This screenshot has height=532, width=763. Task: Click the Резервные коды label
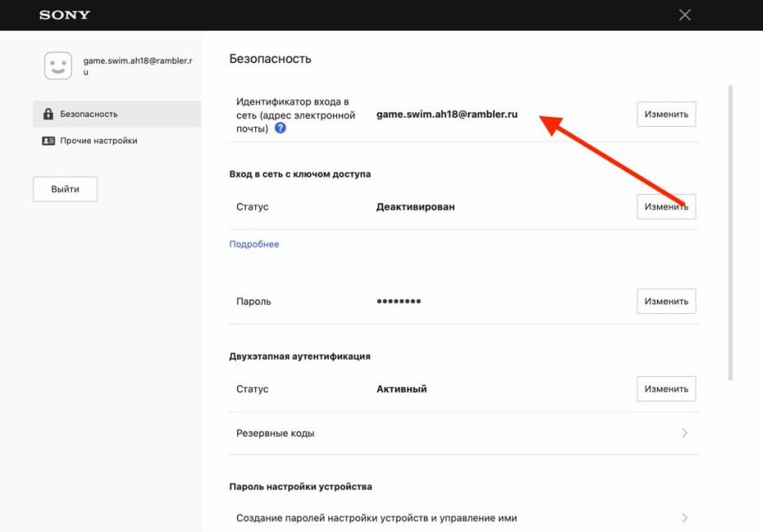(275, 433)
